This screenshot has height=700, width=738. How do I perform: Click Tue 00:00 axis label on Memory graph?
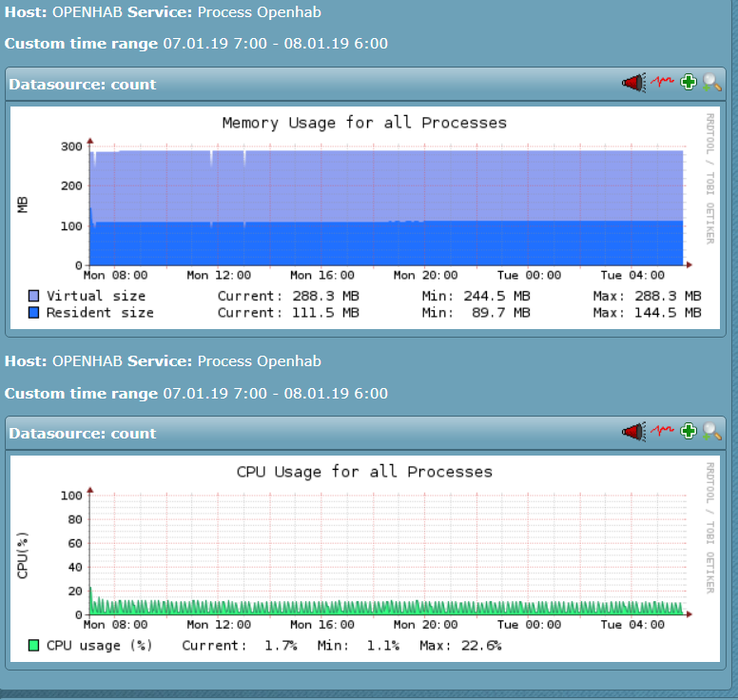point(529,275)
